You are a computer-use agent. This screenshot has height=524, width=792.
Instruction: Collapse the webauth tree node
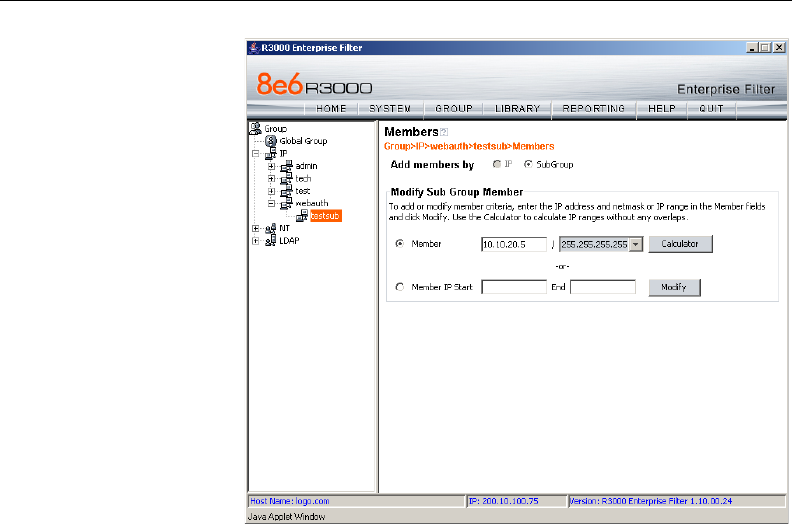tap(272, 203)
